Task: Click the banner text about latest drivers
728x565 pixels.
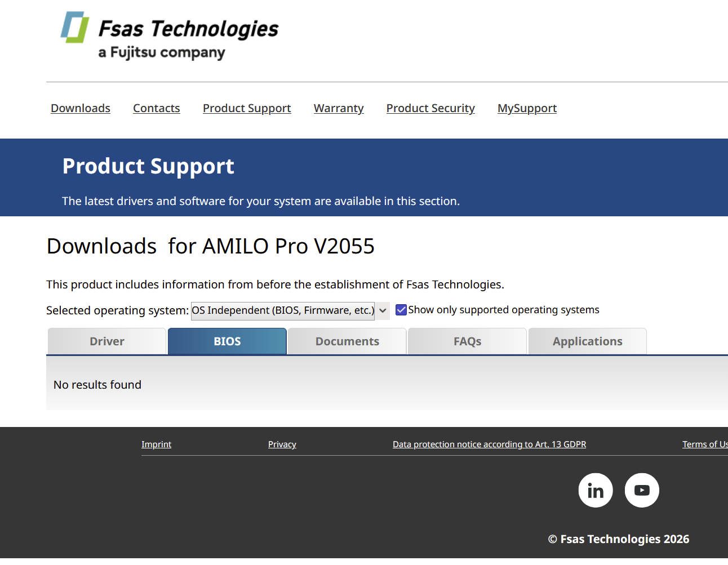Action: coord(261,201)
